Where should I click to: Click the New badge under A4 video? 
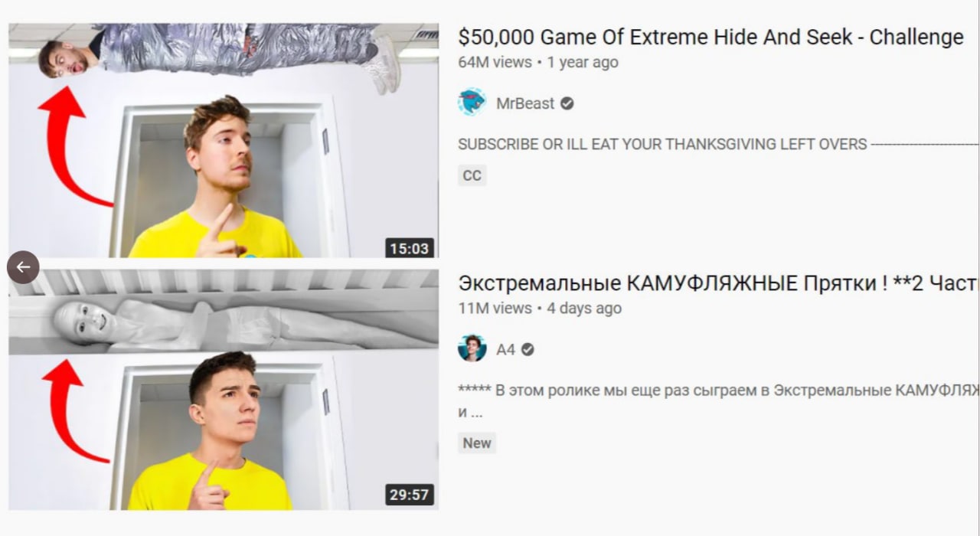tap(477, 443)
